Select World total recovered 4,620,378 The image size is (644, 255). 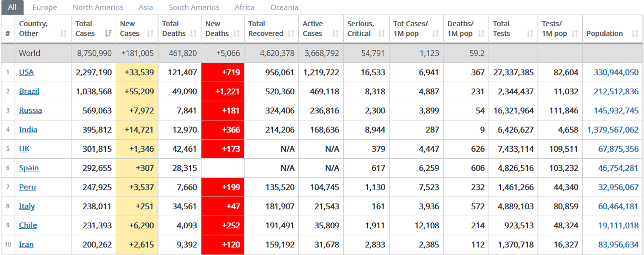click(277, 53)
